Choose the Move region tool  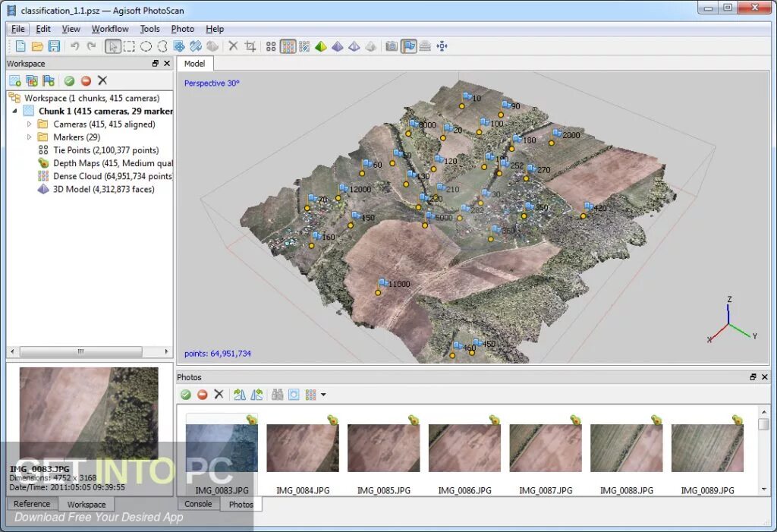[x=179, y=46]
